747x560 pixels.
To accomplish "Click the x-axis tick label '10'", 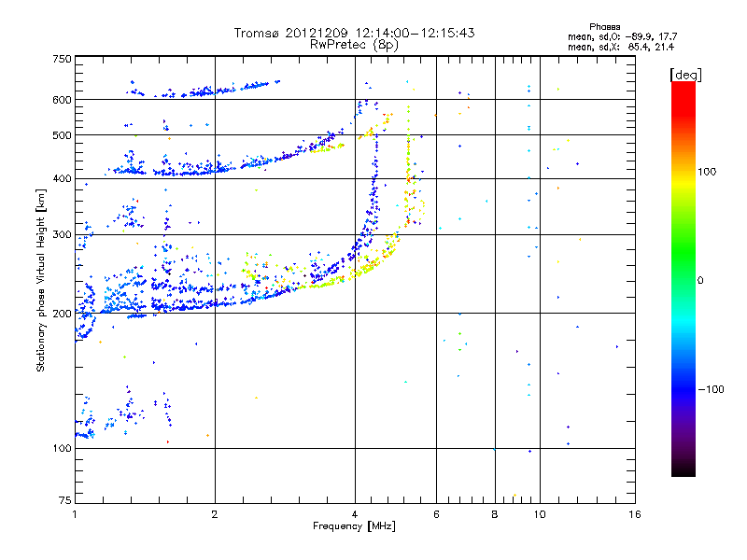I will pyautogui.click(x=540, y=514).
